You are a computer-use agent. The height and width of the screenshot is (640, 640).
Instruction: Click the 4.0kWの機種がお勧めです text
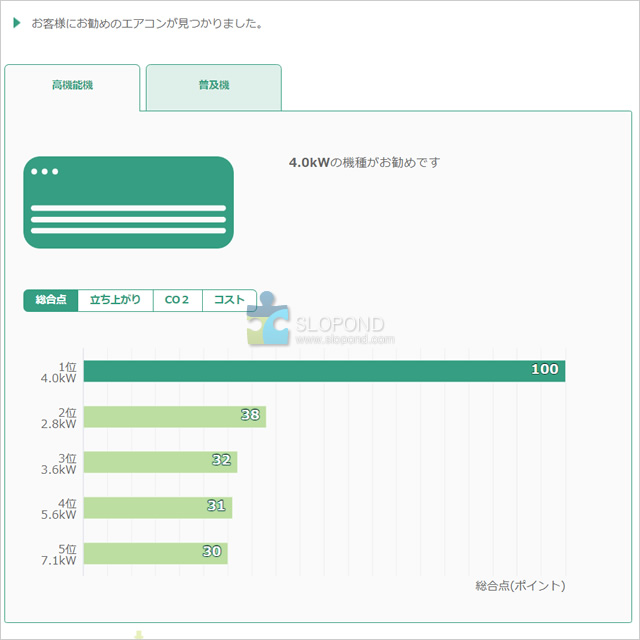[x=364, y=162]
